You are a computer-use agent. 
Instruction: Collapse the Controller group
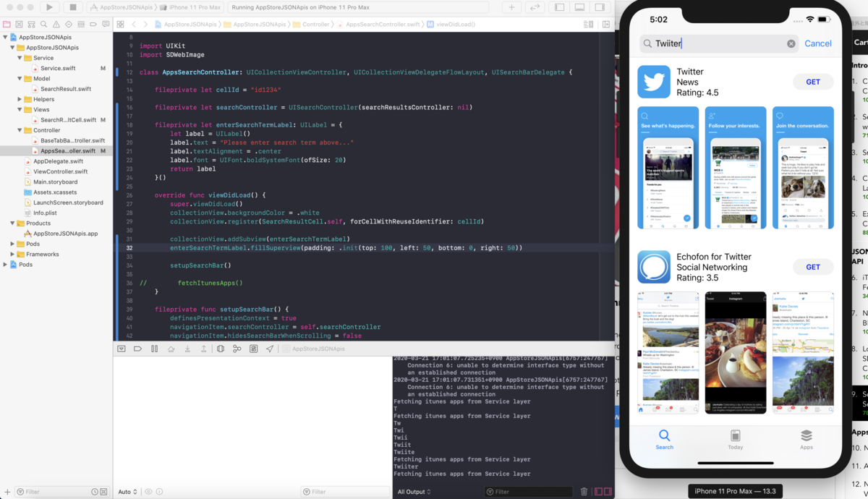(20, 130)
